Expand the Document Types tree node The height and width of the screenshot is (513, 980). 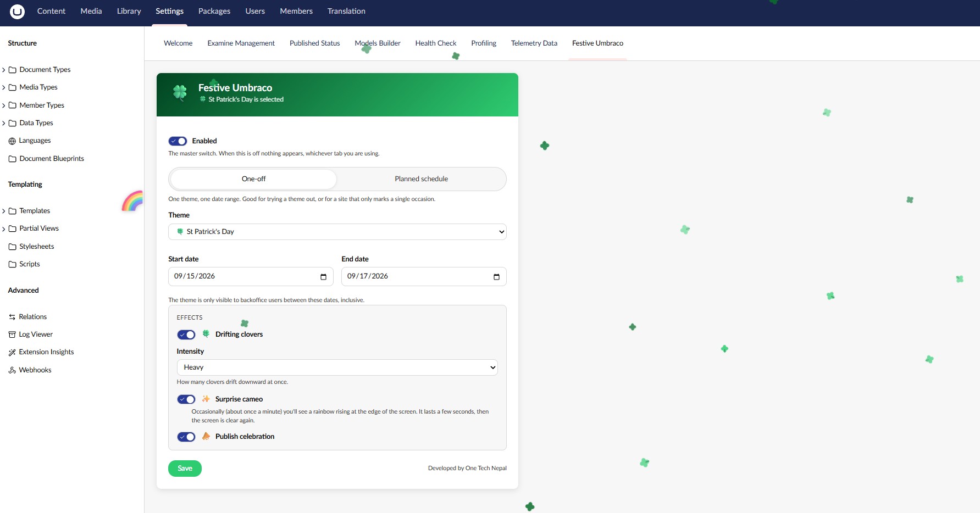4,70
